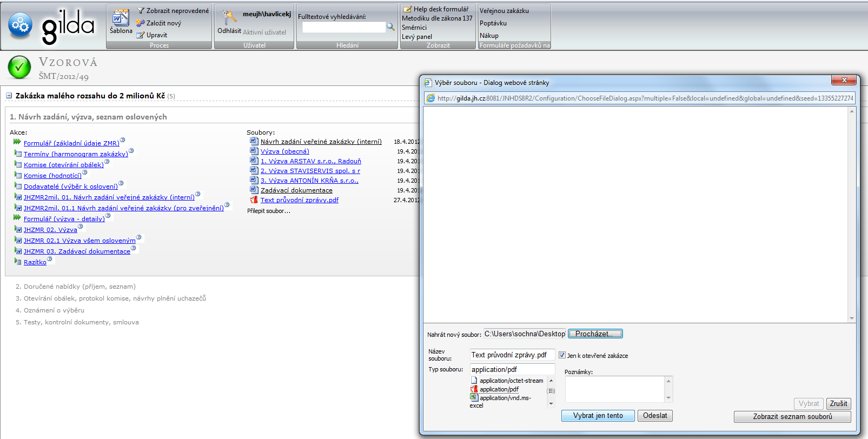Click the blue gears application icon
Viewport: 868px width, 439px height.
[x=21, y=25]
